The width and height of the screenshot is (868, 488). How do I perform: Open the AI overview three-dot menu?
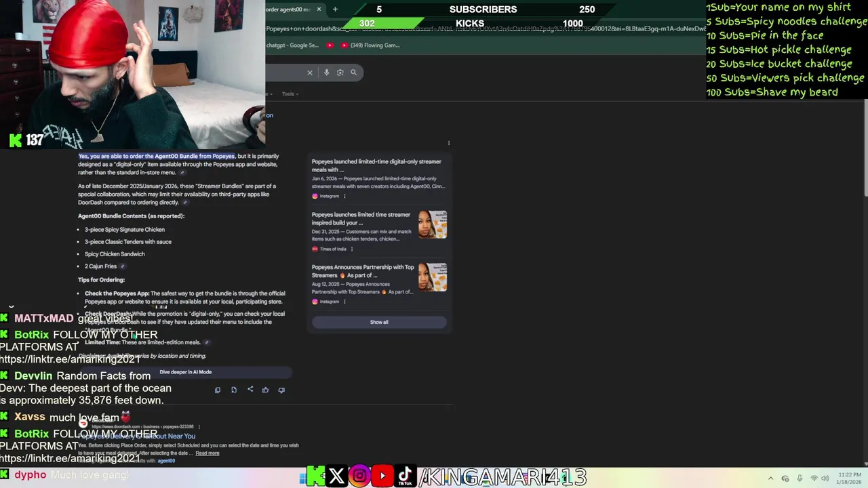tap(449, 143)
